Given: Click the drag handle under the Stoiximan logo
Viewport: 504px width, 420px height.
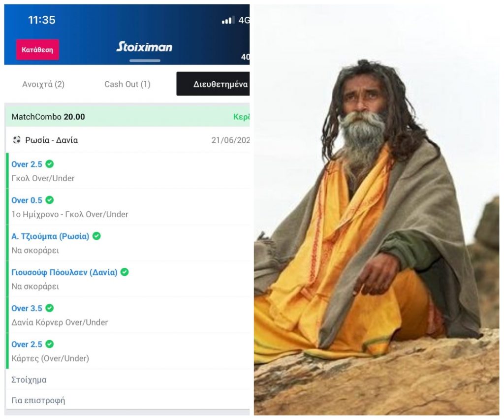Looking at the screenshot, I should coord(145,61).
